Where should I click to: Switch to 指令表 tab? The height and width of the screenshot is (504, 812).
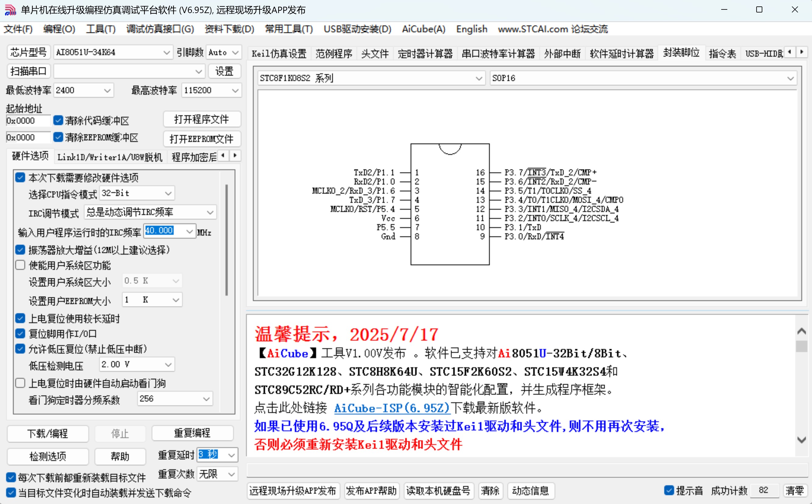(722, 53)
